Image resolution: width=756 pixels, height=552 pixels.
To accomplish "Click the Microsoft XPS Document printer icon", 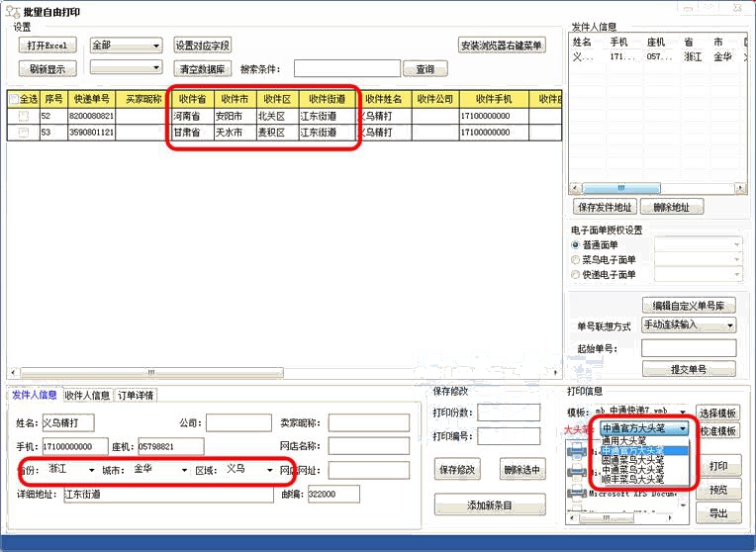I will 579,494.
